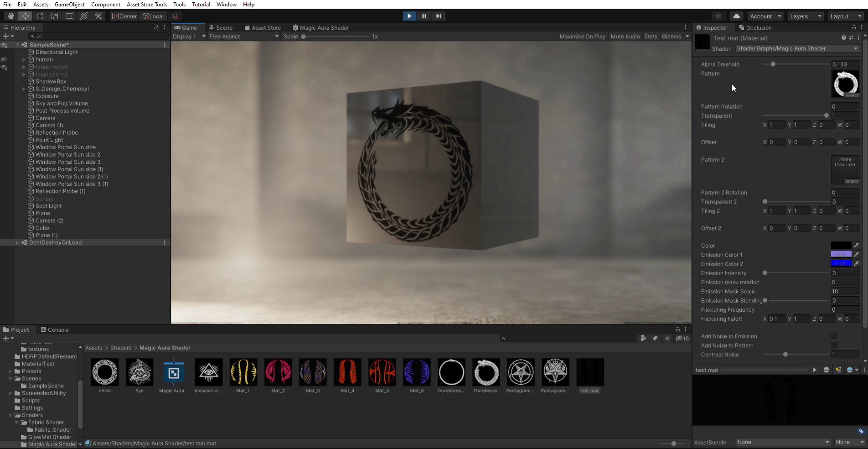
Task: Play the material preview animation
Action: (814, 370)
